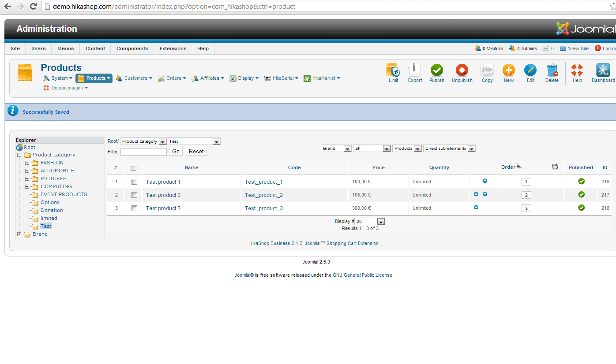Create a product with the New icon

[x=509, y=71]
